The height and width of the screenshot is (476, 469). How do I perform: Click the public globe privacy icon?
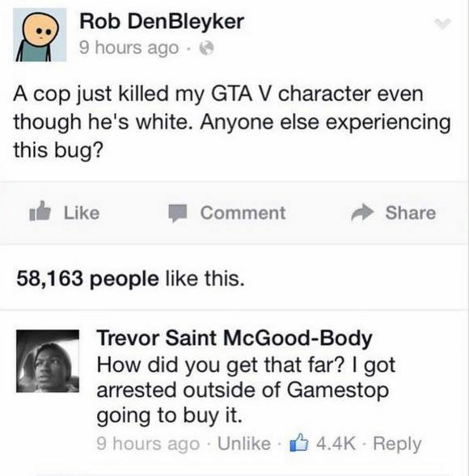[206, 48]
